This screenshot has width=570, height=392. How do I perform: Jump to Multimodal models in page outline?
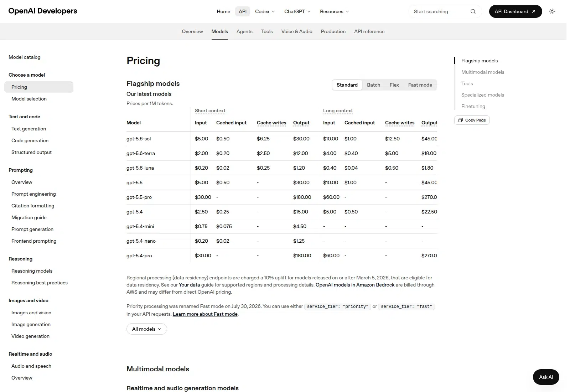(x=483, y=72)
